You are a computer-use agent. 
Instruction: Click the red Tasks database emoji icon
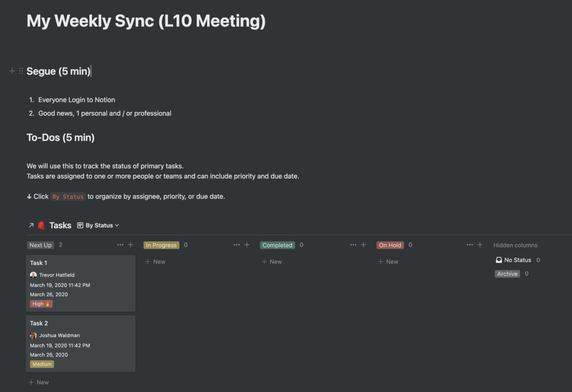point(41,225)
